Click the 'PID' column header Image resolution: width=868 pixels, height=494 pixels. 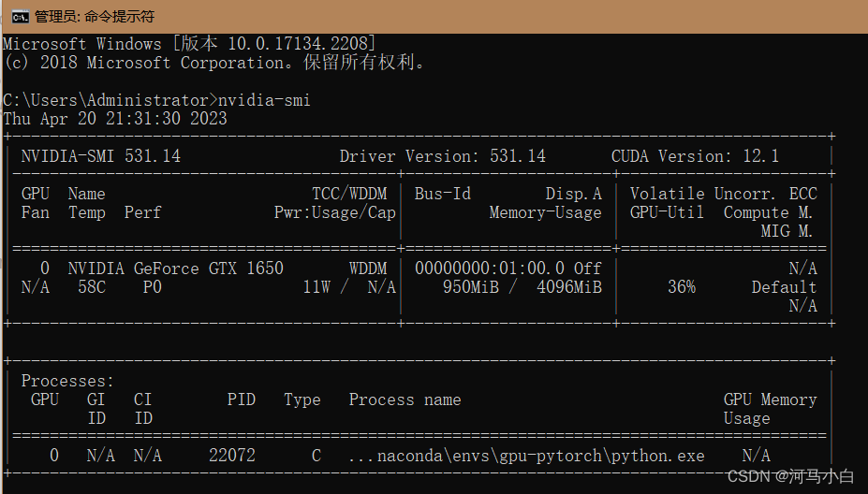tap(242, 400)
